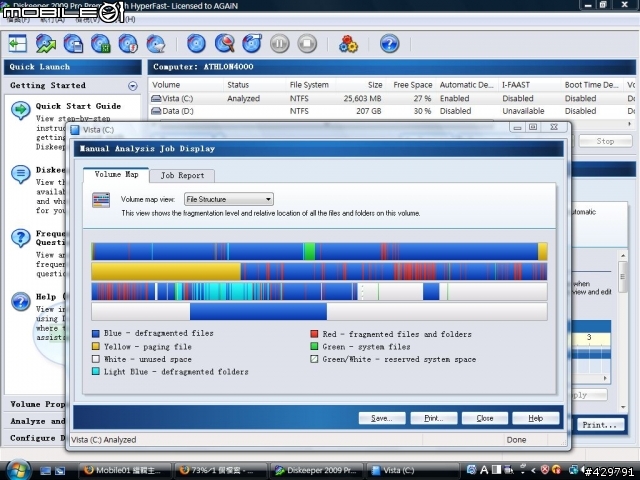640x480 pixels.
Task: Click the Free Space column header
Action: 411,85
